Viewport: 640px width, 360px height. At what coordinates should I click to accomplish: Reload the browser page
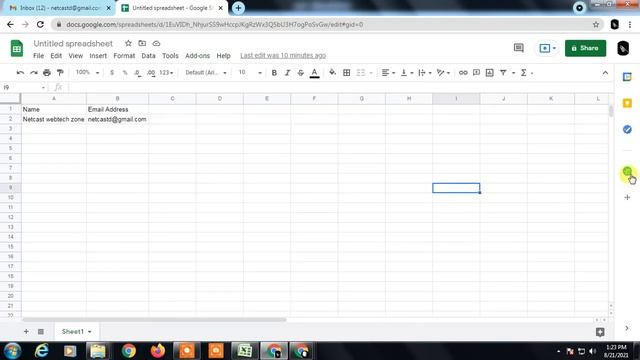click(40, 24)
